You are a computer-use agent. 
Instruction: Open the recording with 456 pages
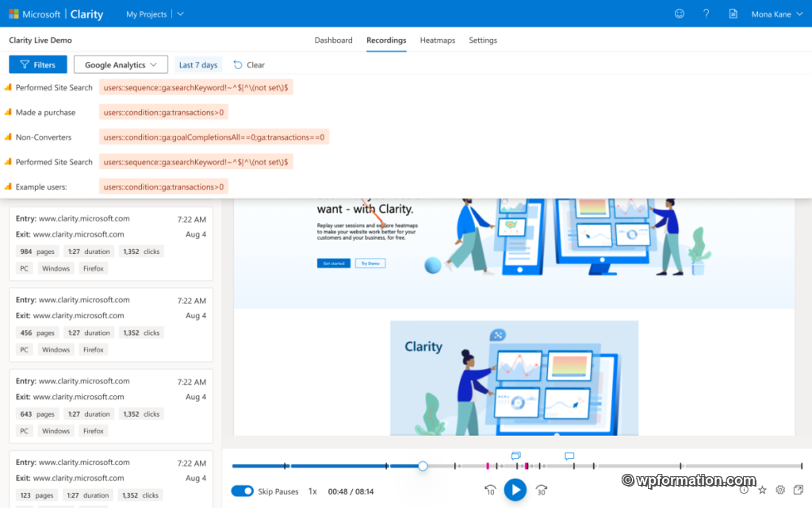pyautogui.click(x=111, y=325)
